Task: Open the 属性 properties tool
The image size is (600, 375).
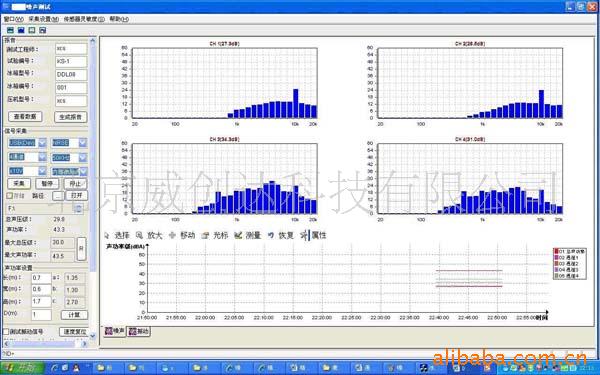Action: 314,235
